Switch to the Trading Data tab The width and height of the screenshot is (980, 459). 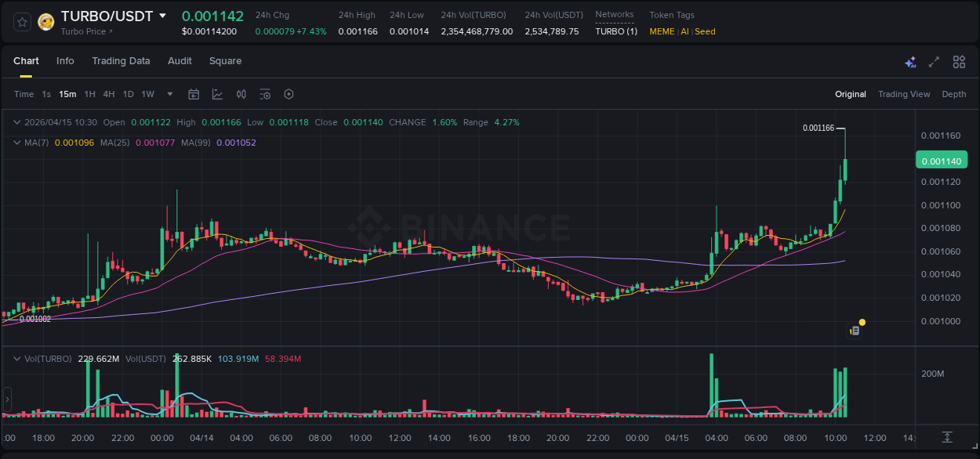(x=121, y=60)
